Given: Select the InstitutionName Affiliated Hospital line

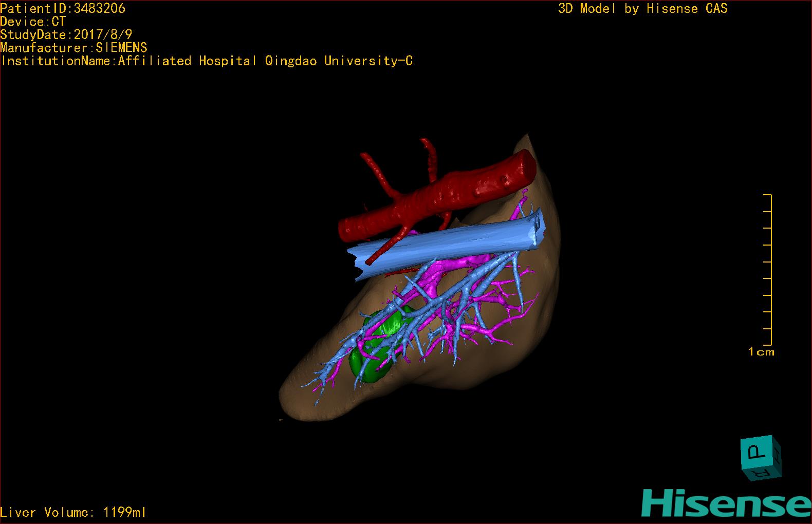Looking at the screenshot, I should (x=207, y=61).
